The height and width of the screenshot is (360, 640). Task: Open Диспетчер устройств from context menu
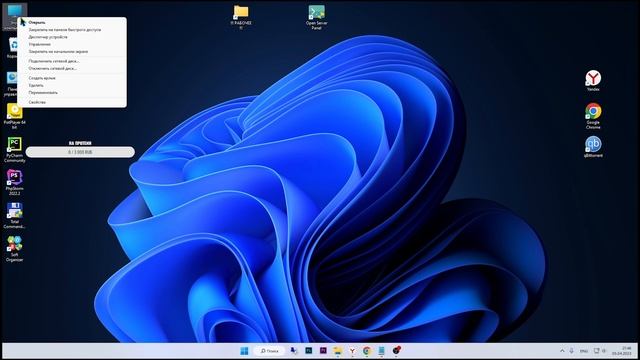tap(72, 37)
